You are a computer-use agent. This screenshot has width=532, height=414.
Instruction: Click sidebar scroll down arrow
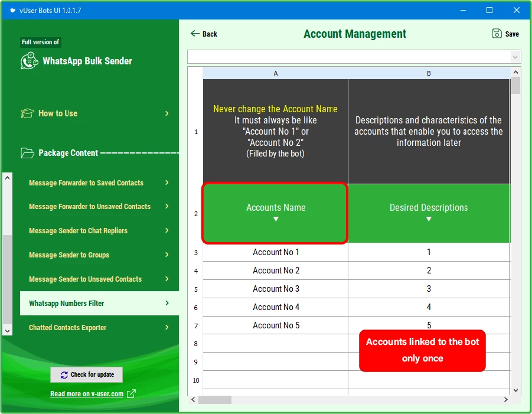click(8, 330)
